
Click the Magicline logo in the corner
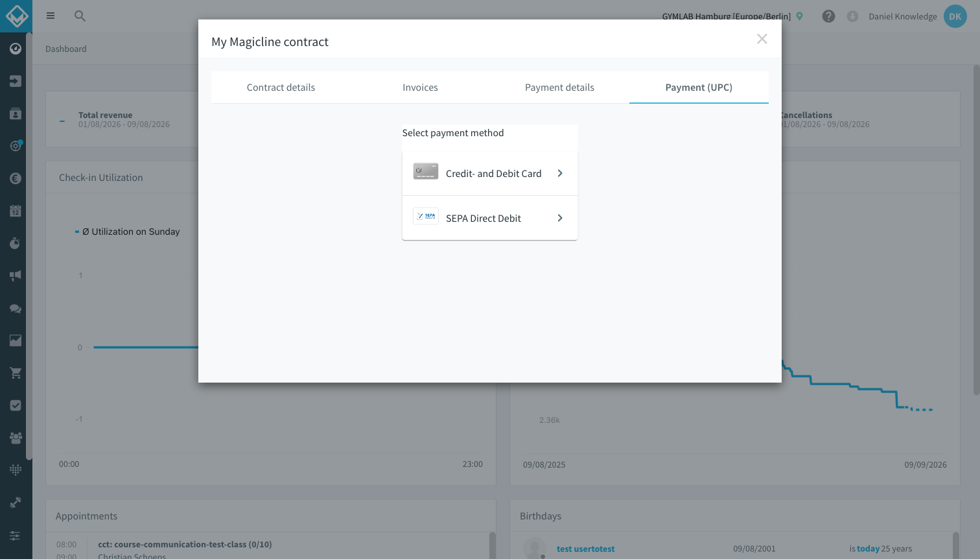pyautogui.click(x=16, y=16)
